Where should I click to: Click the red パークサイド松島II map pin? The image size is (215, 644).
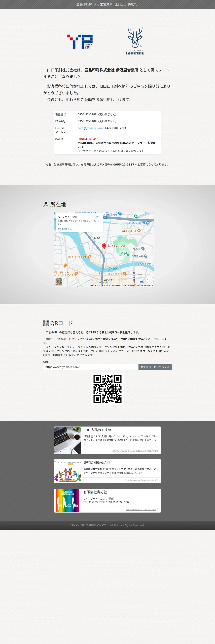[x=104, y=246]
